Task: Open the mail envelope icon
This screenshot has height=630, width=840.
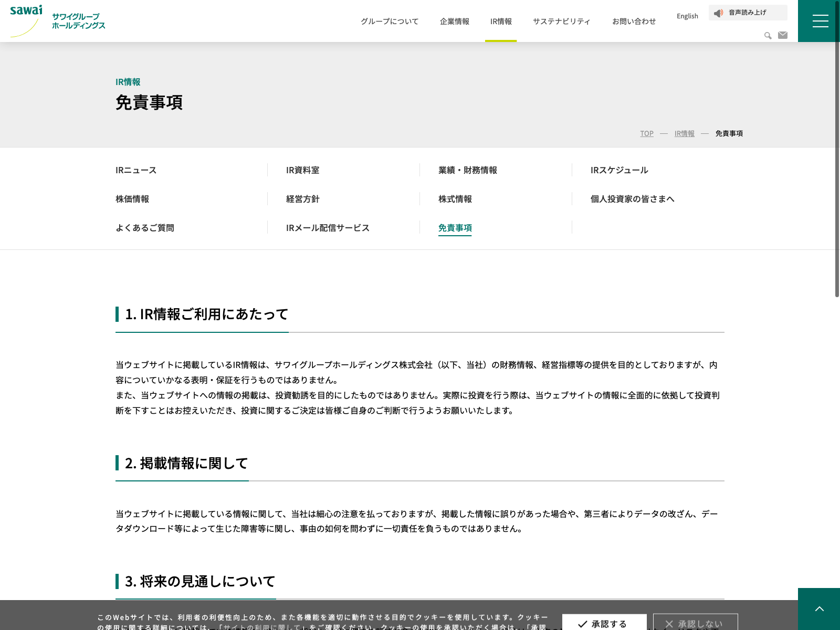Action: 783,35
